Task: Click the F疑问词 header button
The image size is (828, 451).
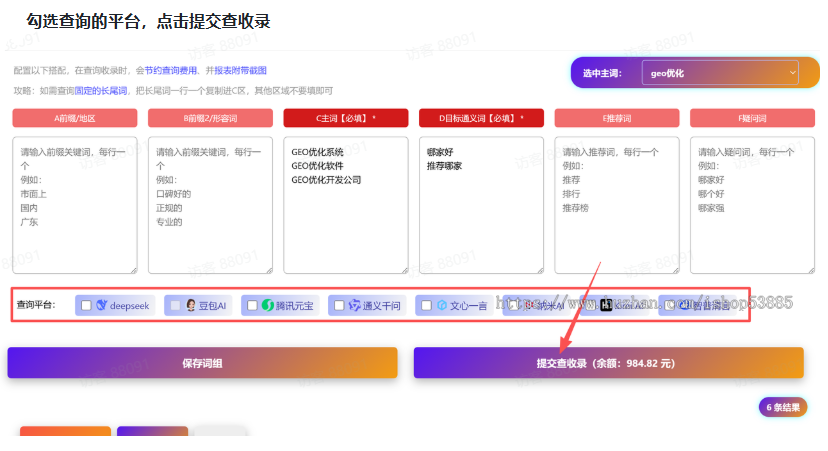Action: point(752,118)
